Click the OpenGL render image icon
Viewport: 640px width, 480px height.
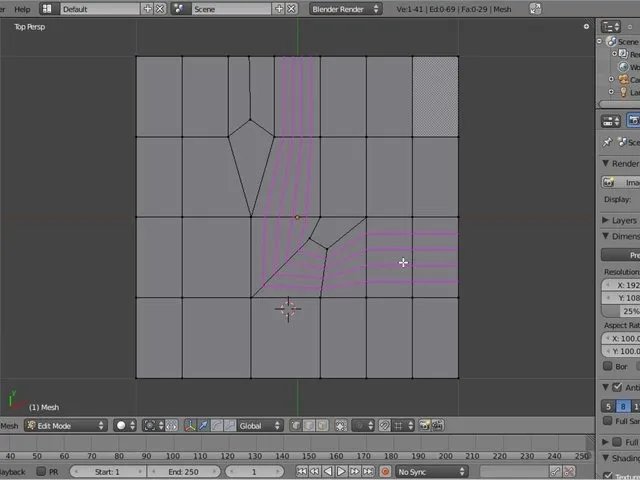(424, 426)
